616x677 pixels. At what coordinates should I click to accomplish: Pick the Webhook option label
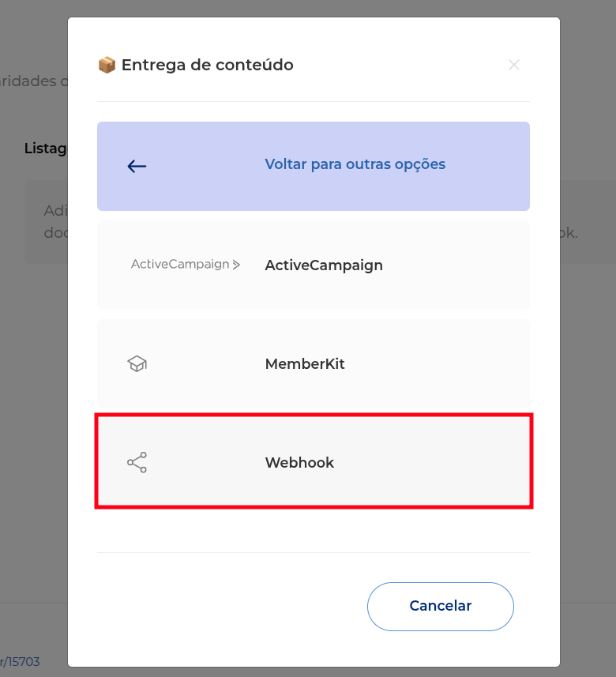click(x=299, y=462)
